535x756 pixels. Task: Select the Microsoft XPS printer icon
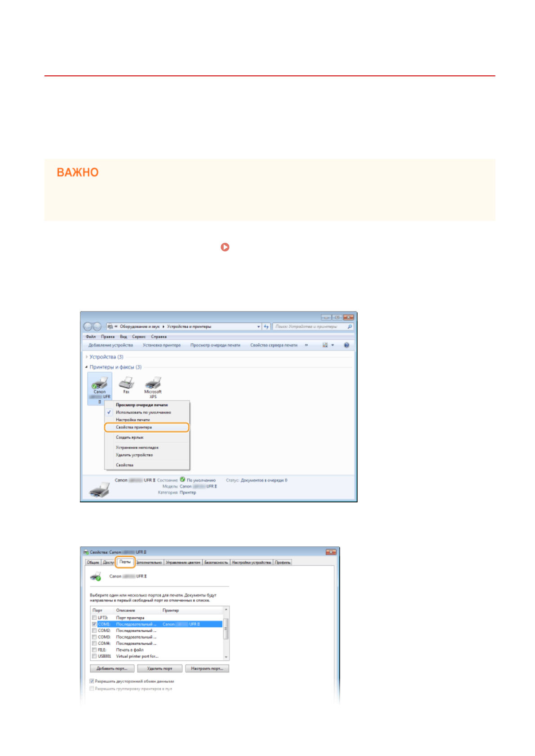pos(153,383)
